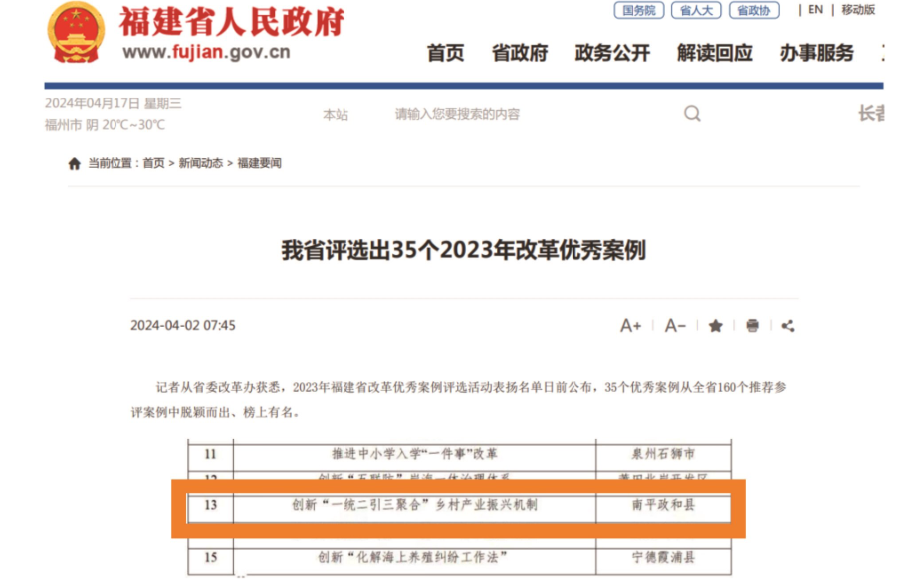
Task: Go to 解读回应 section
Action: 715,54
